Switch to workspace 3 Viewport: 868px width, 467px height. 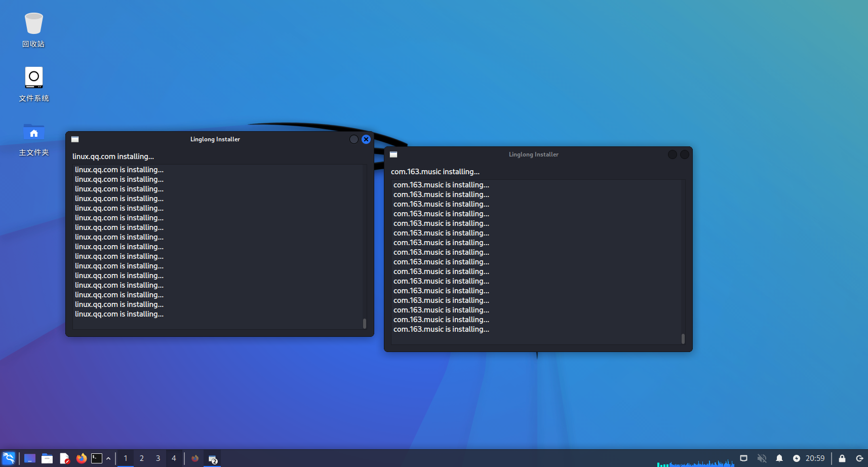click(x=158, y=458)
